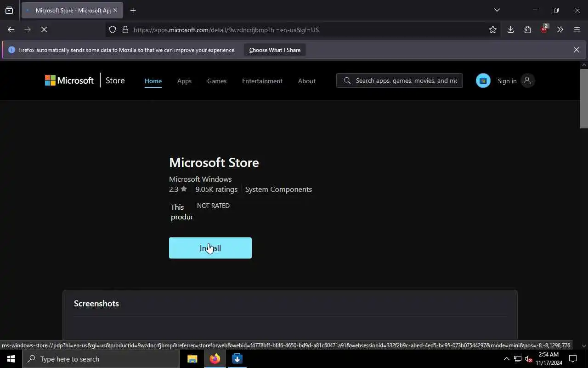Click the Microsoft Windows publisher text
The height and width of the screenshot is (368, 588).
pos(200,179)
